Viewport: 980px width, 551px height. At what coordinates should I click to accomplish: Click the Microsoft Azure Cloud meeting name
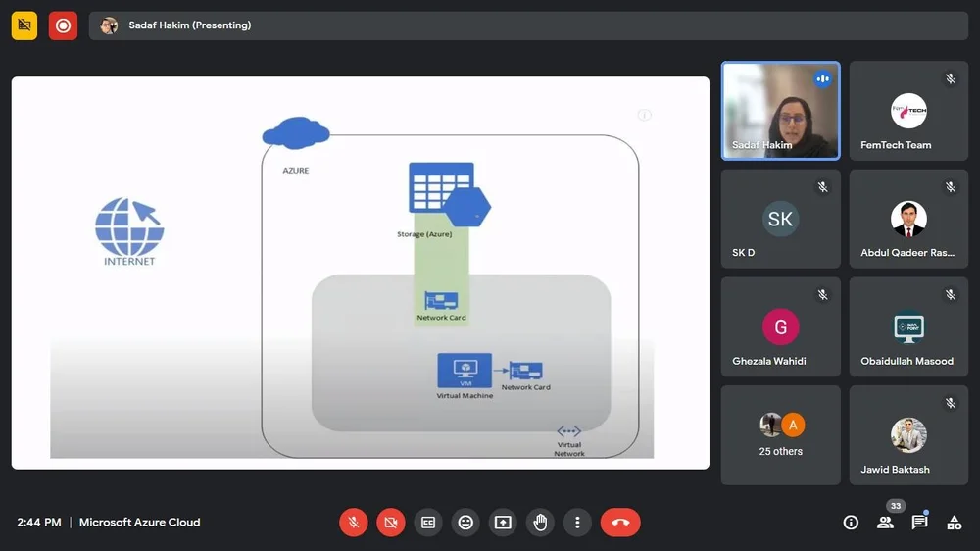click(x=139, y=523)
